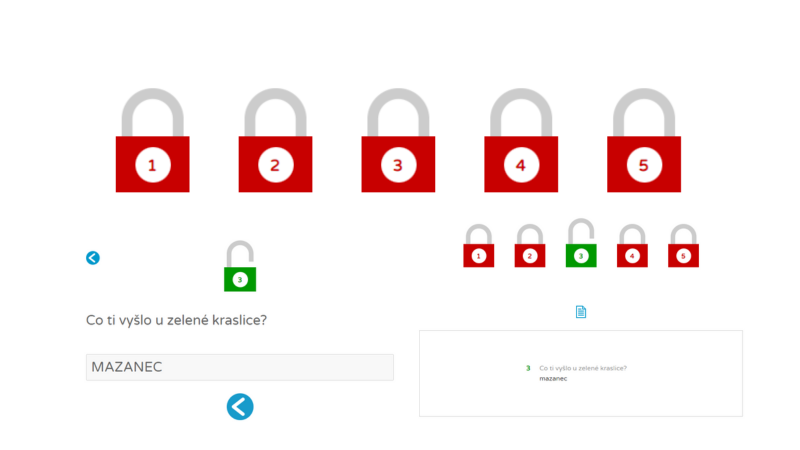Click green unlocked padlock 3 above question
This screenshot has width=800, height=450.
(x=240, y=266)
